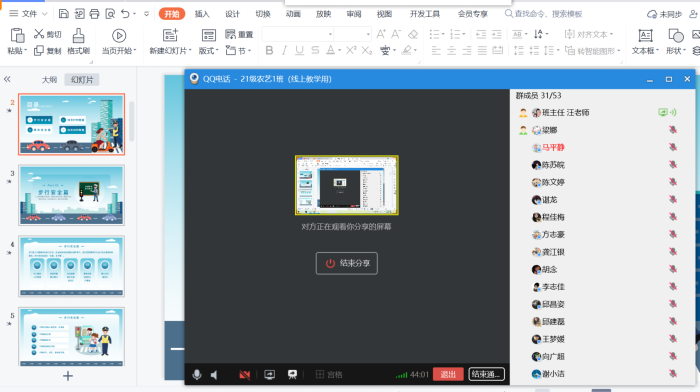Click the highlight color marker
Viewport: 700px width, 392px height.
pos(406,50)
